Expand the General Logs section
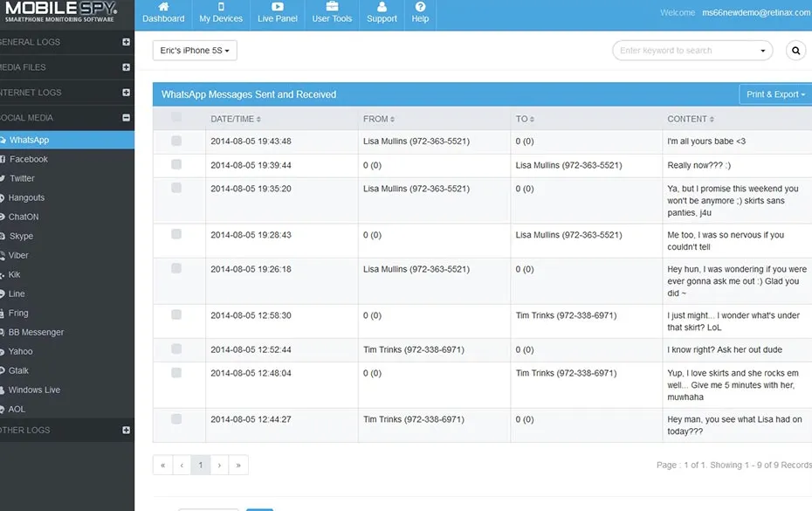The height and width of the screenshot is (511, 812). (126, 42)
